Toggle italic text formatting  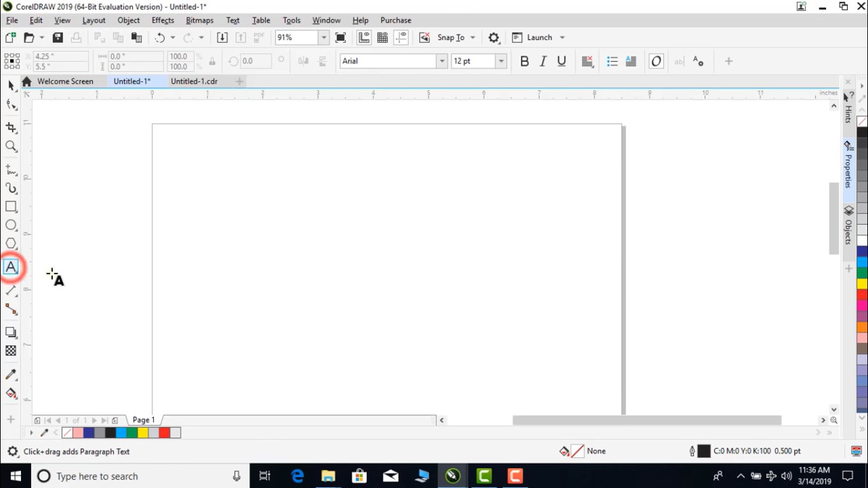[x=542, y=60]
